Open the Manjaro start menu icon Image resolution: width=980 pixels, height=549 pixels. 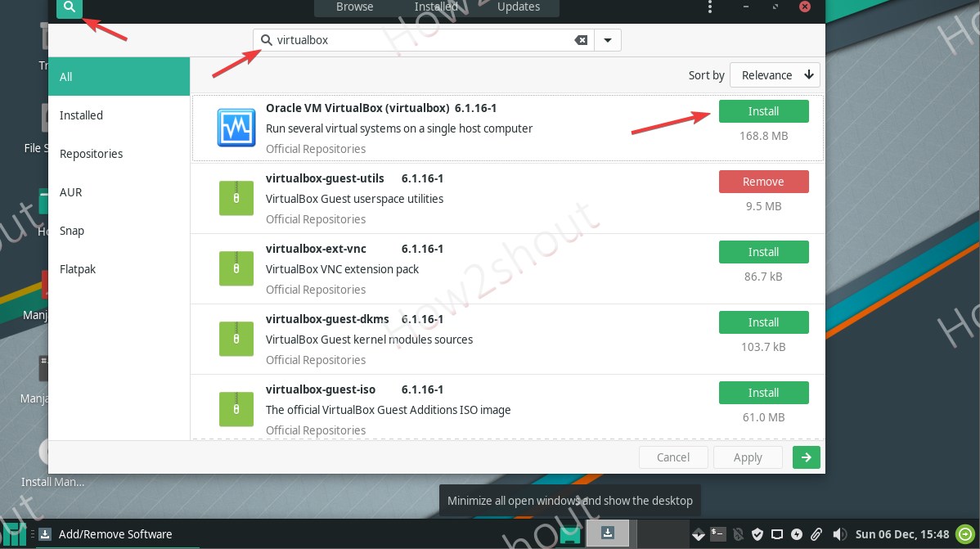(14, 534)
